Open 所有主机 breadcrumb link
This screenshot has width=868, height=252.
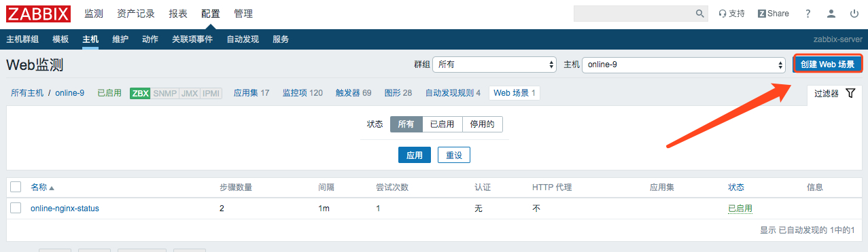[27, 93]
